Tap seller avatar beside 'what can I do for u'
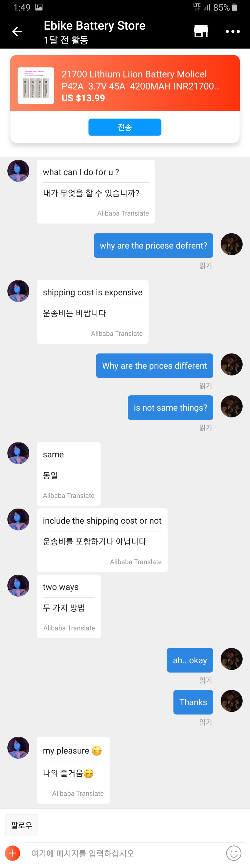Image resolution: width=250 pixels, height=868 pixels. (x=18, y=171)
